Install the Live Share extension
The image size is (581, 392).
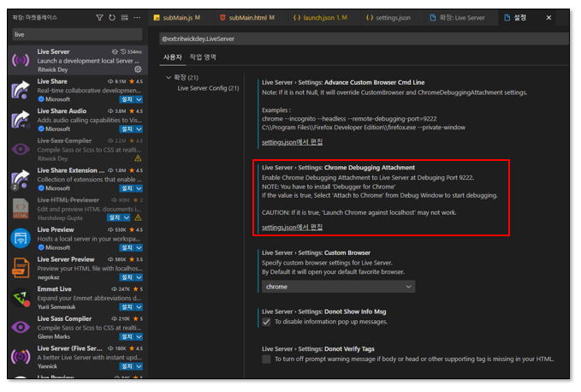pos(127,99)
